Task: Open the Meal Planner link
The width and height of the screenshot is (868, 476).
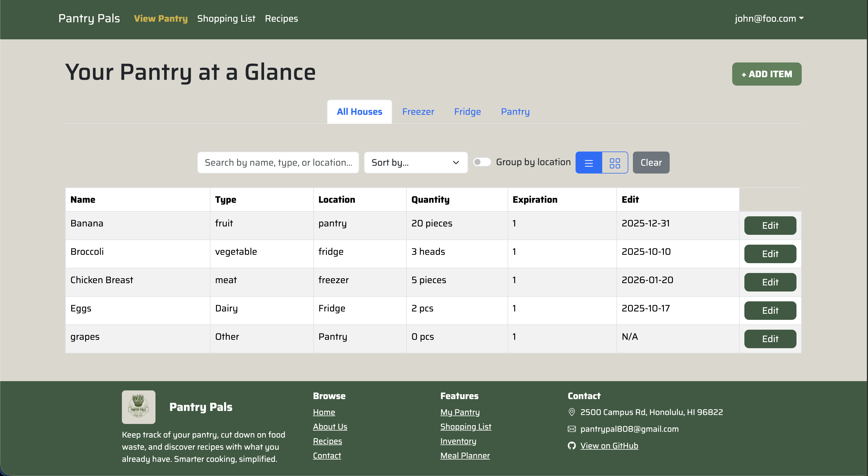Action: coord(465,455)
